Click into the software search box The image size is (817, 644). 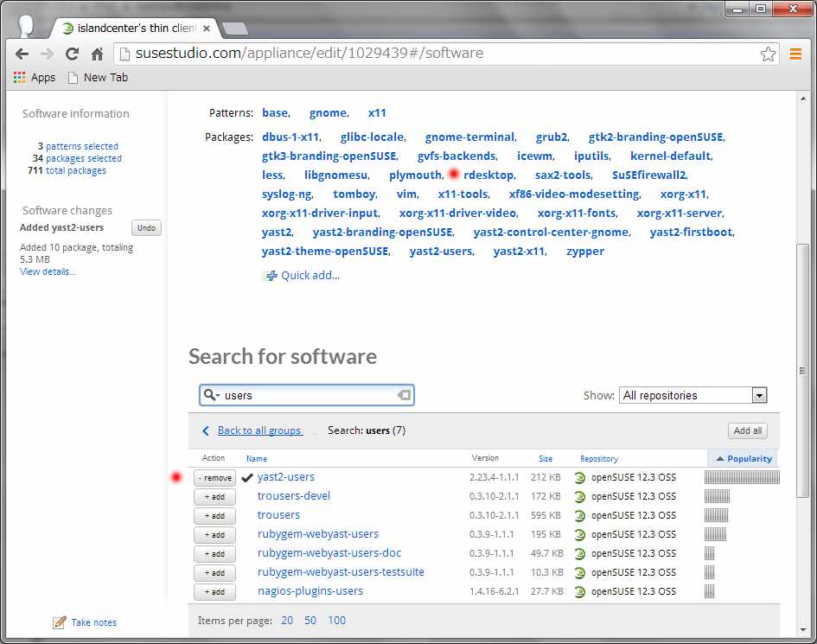(307, 395)
